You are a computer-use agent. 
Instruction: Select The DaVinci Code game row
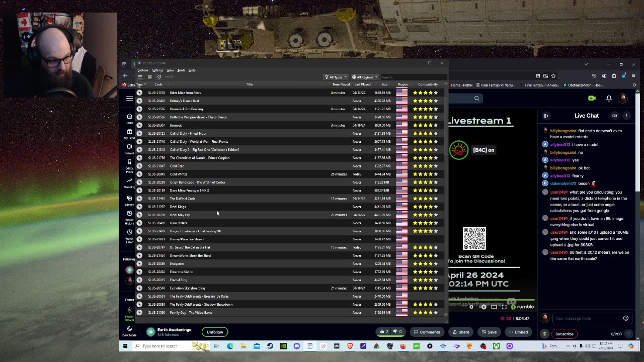(x=291, y=199)
